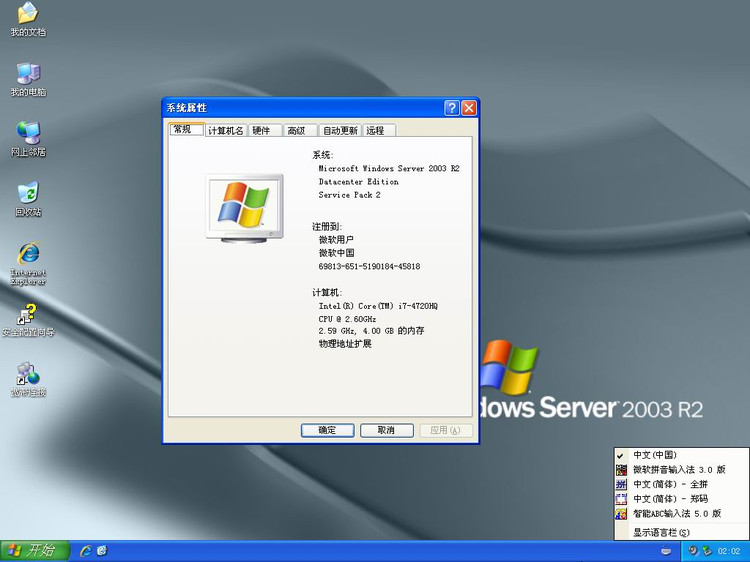Screen dimensions: 750x562
Task: Select the 安全配置向导 shortcut icon
Action: 28,320
